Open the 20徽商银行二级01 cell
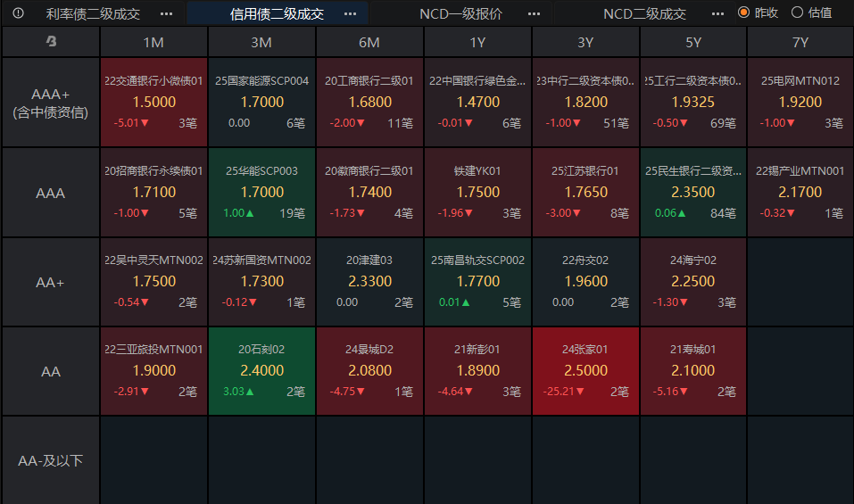 click(x=369, y=192)
